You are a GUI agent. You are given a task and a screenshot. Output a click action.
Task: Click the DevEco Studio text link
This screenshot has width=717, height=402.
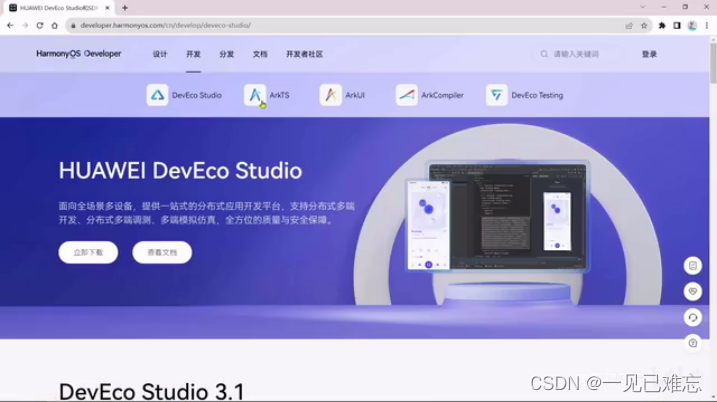tap(197, 95)
